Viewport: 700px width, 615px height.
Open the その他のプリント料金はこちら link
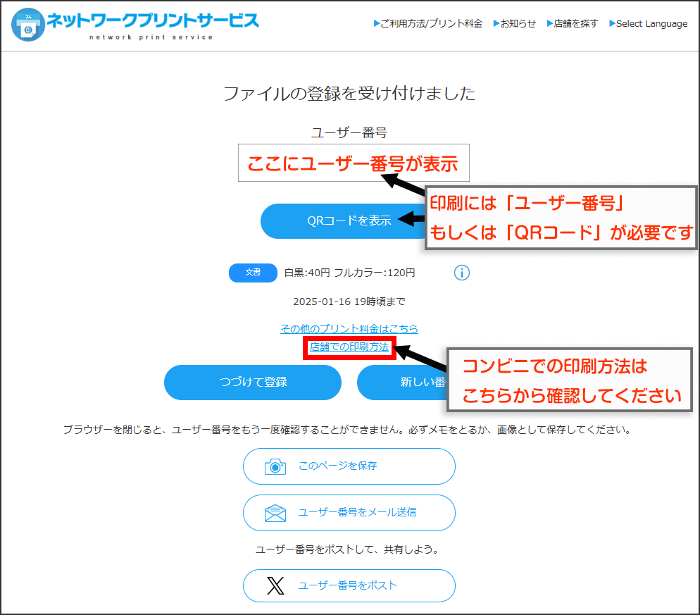coord(349,329)
